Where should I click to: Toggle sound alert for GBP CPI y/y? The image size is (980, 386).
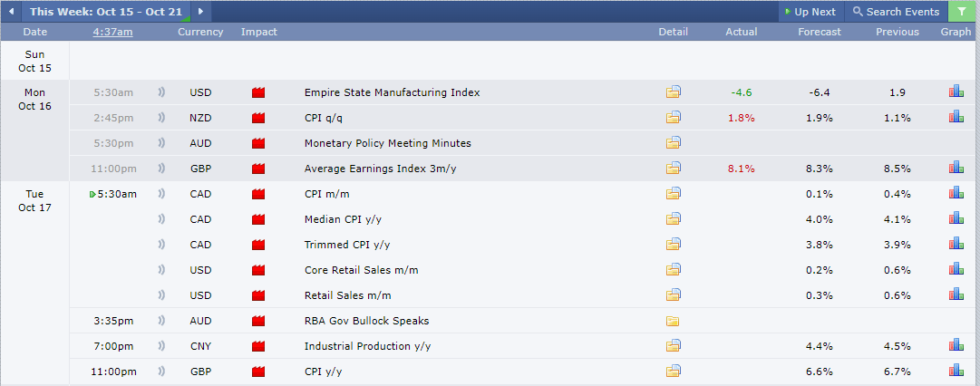pyautogui.click(x=161, y=372)
